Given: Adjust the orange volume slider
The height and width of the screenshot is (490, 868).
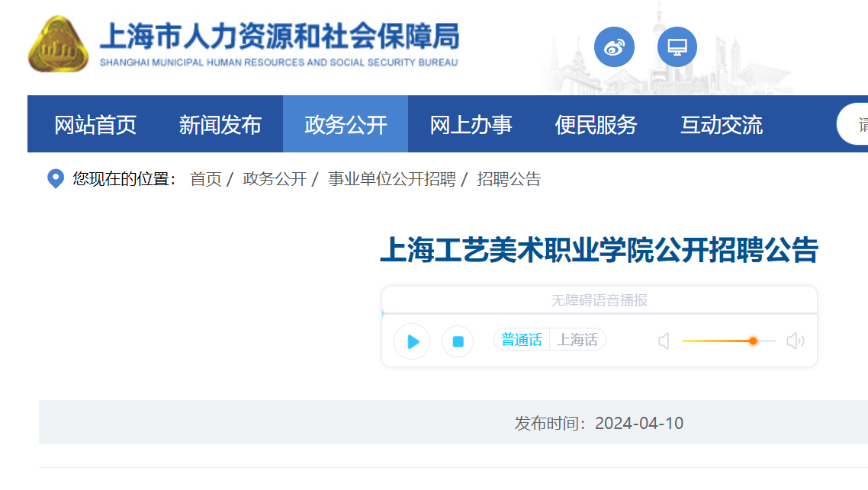Looking at the screenshot, I should coord(728,341).
